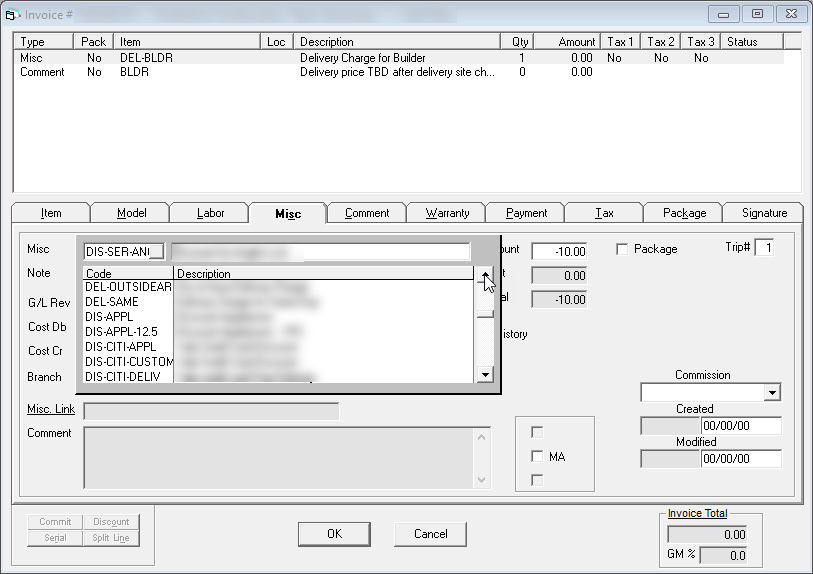
Task: Click the Trip# input field
Action: pos(763,248)
